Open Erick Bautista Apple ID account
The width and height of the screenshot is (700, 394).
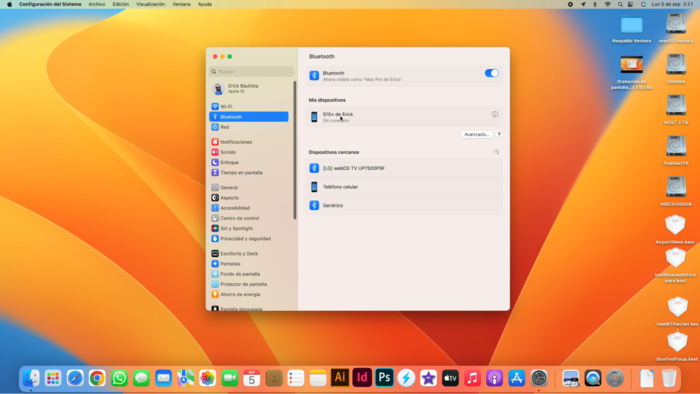point(250,88)
